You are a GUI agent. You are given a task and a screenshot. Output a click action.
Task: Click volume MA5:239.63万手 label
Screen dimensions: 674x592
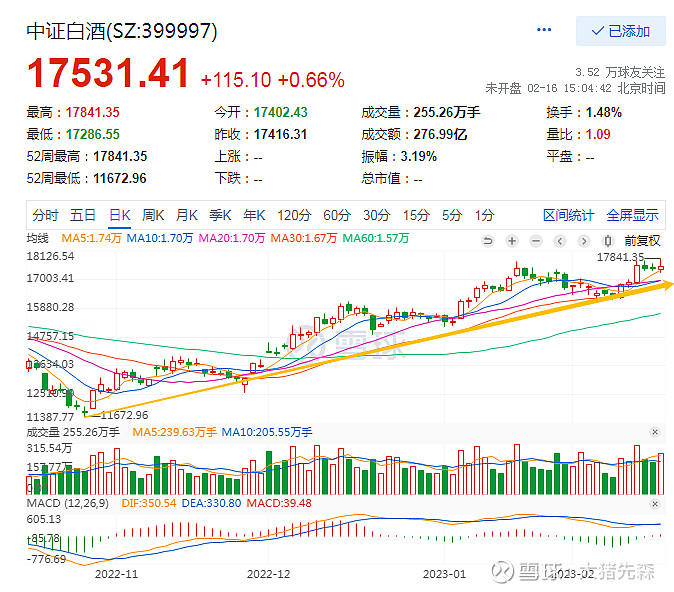(174, 432)
